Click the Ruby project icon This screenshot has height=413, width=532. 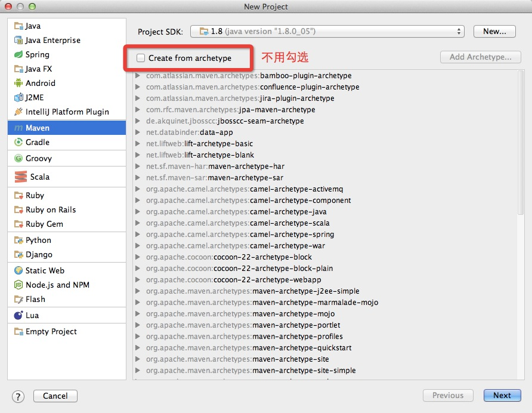[18, 195]
